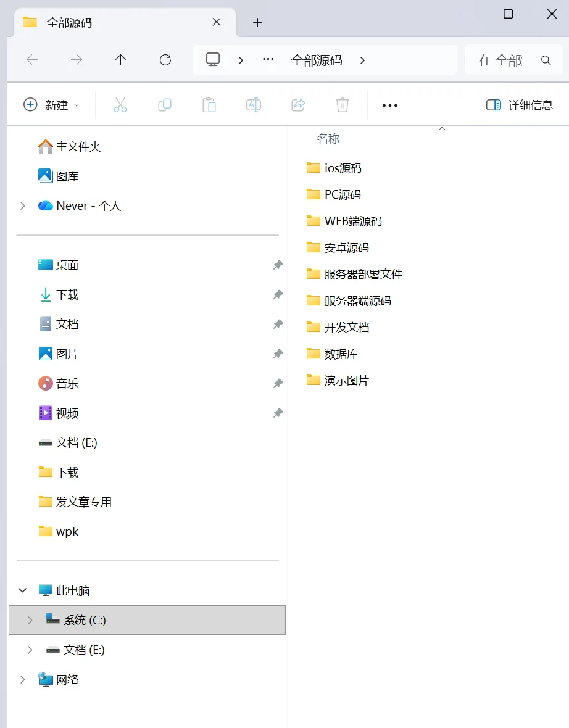Click the pin icon beside 图片
This screenshot has width=569, height=728.
(278, 354)
